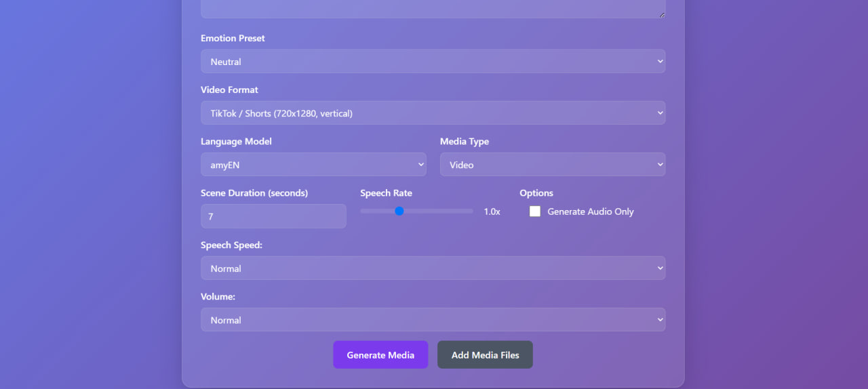
Task: Open the Speech Speed dropdown
Action: click(x=433, y=268)
